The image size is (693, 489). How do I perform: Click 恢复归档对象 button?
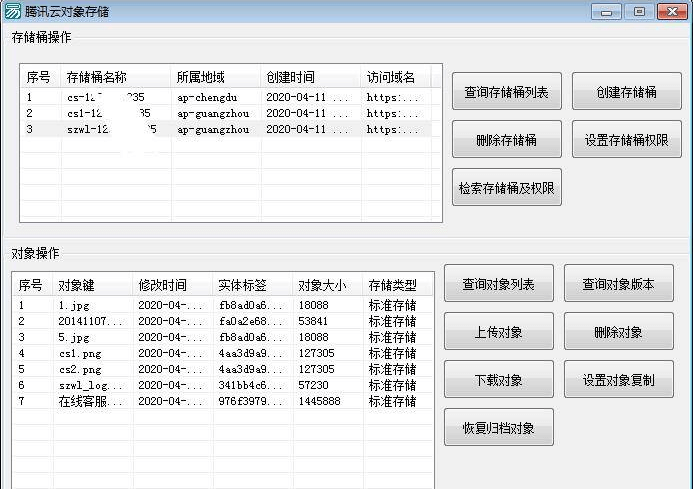(499, 427)
